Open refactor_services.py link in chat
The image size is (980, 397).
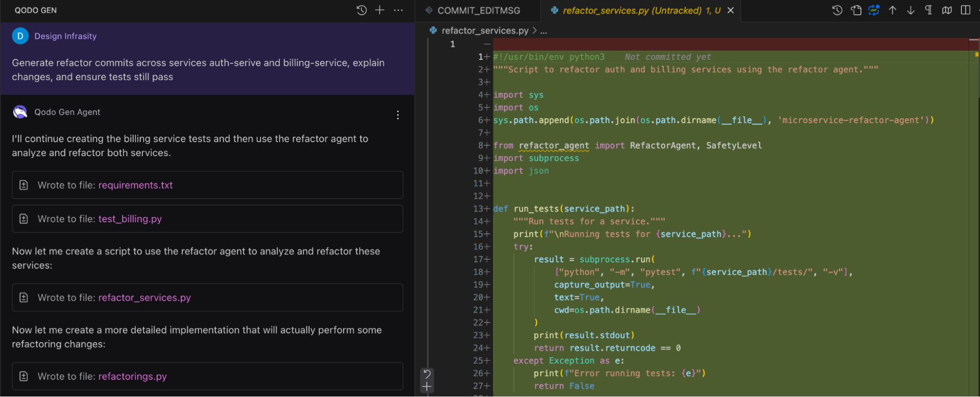pyautogui.click(x=145, y=297)
